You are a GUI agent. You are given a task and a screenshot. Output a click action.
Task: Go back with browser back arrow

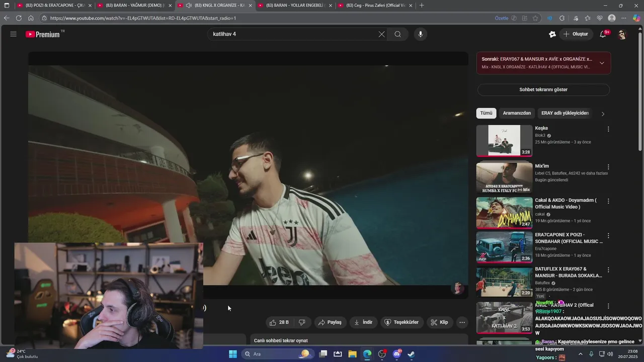7,18
